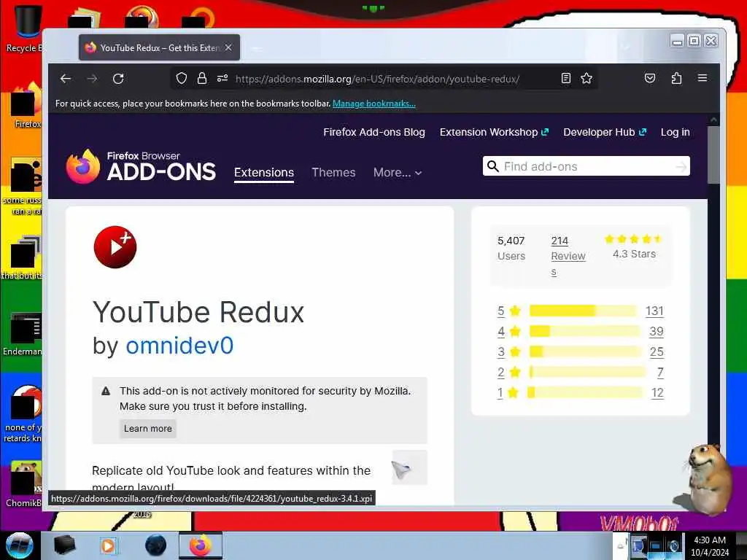Open the 39 four-star reviews count
747x560 pixels.
click(657, 332)
